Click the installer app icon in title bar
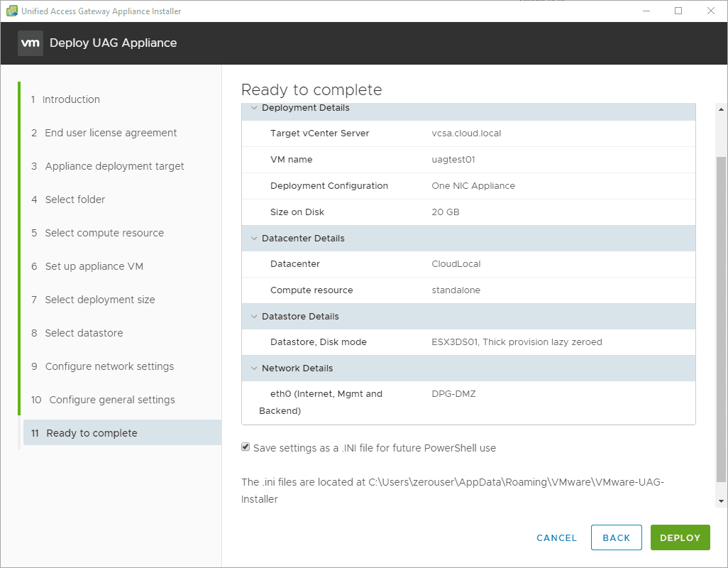The width and height of the screenshot is (728, 568). point(11,11)
